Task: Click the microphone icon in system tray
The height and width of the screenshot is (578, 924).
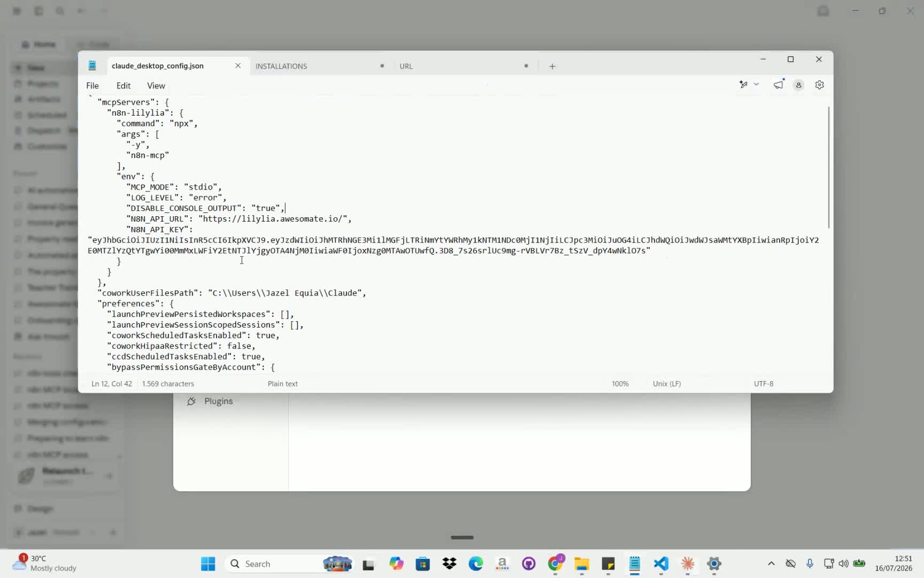Action: click(810, 564)
